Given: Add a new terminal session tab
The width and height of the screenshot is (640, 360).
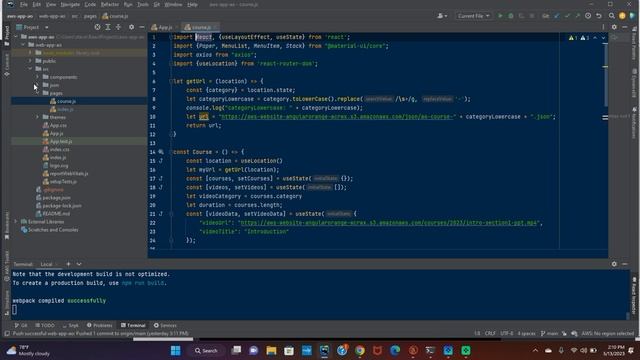Looking at the screenshot, I should click(x=68, y=264).
